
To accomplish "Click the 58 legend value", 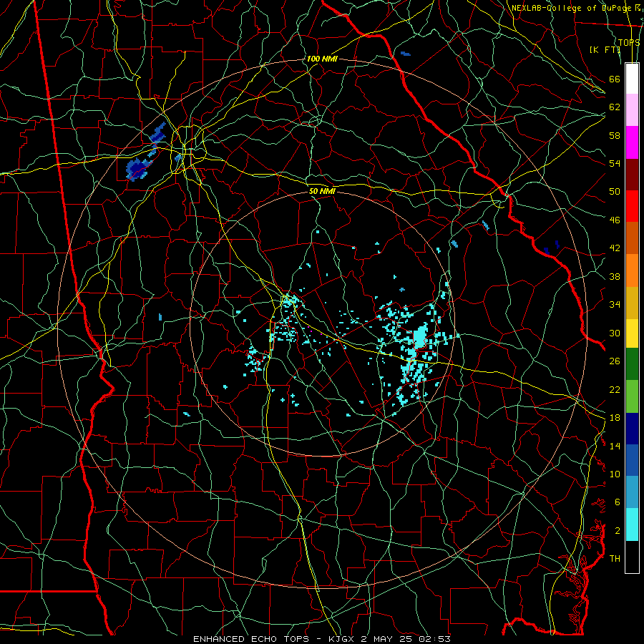I will [x=615, y=135].
